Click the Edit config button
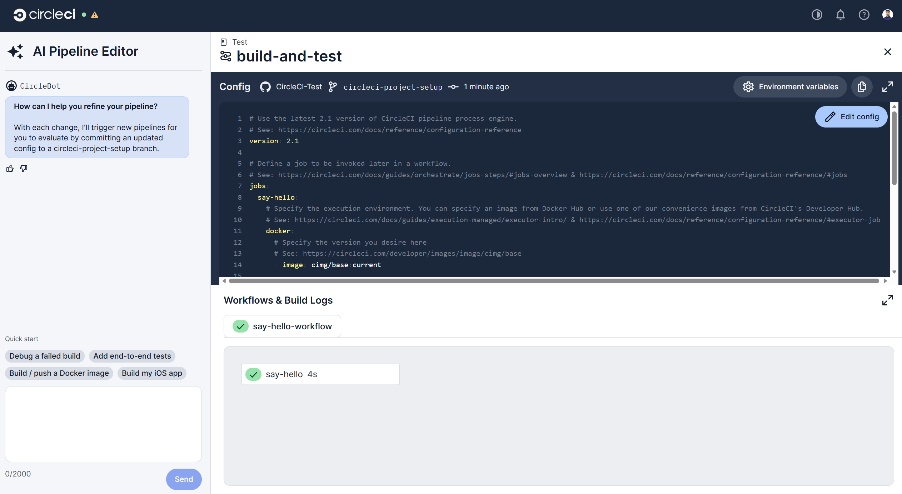 (851, 117)
